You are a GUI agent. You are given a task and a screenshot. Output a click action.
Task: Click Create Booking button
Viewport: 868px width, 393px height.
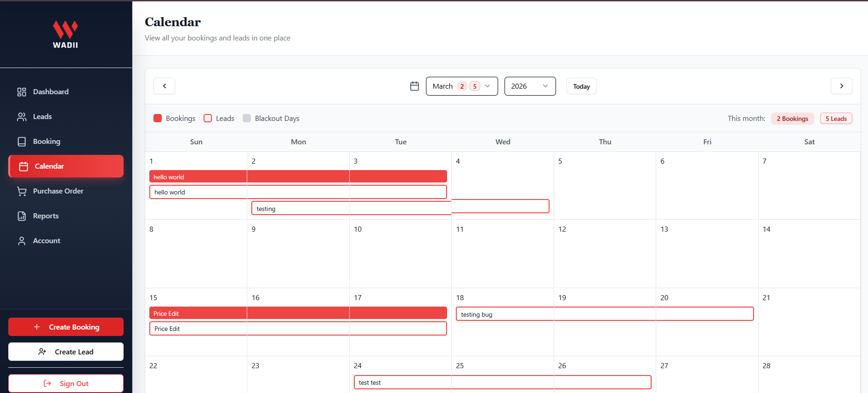click(x=66, y=327)
